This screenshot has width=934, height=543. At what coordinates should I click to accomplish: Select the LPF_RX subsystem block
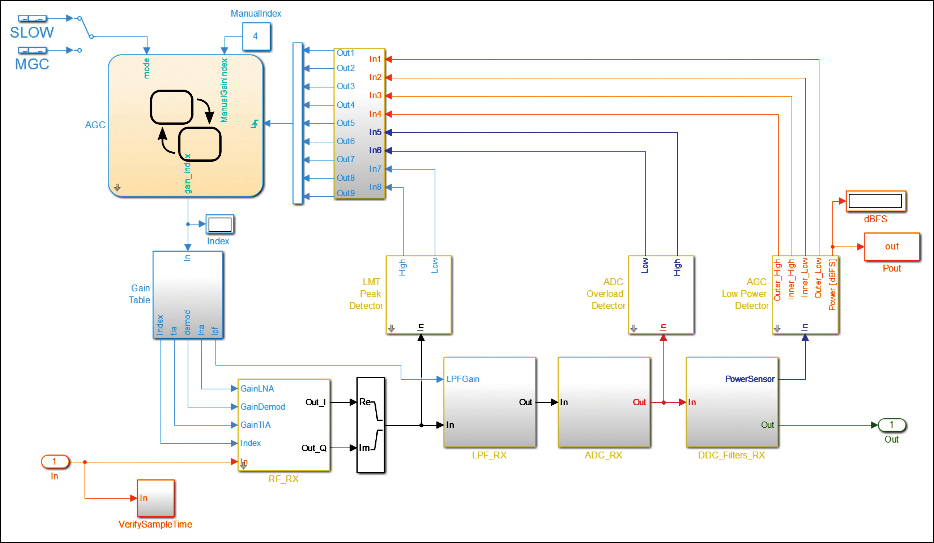490,402
